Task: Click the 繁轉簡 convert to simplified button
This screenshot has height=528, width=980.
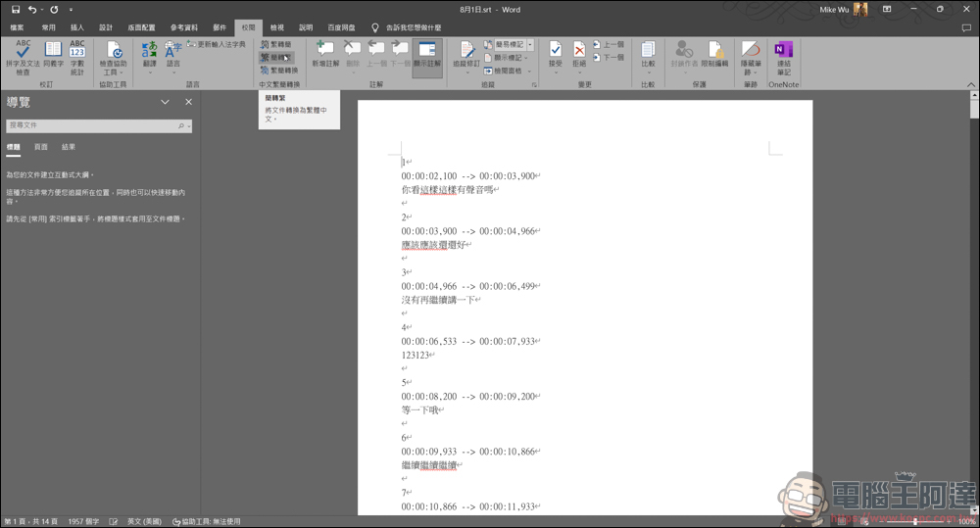Action: pos(275,44)
